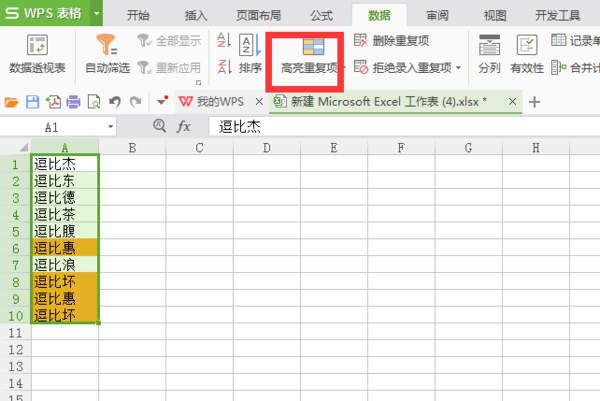This screenshot has height=401, width=600.
Task: Click the formula bar showing 逗比杰
Action: coord(404,127)
